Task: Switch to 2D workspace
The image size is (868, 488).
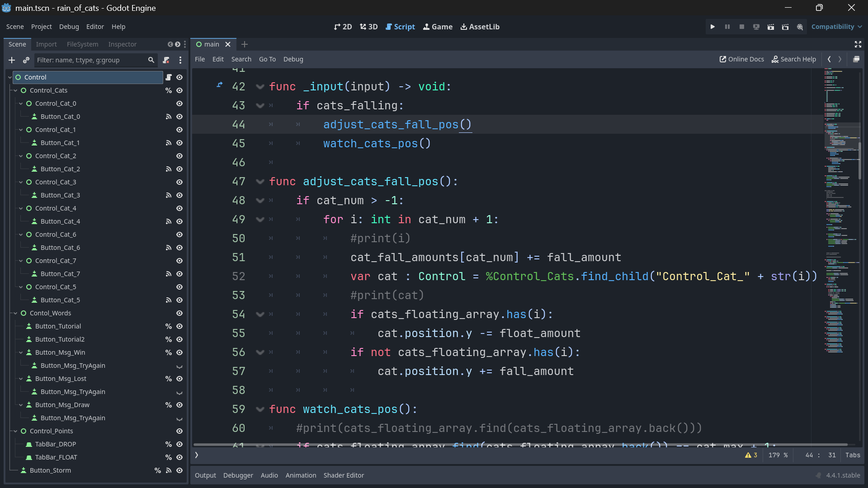Action: [x=343, y=27]
